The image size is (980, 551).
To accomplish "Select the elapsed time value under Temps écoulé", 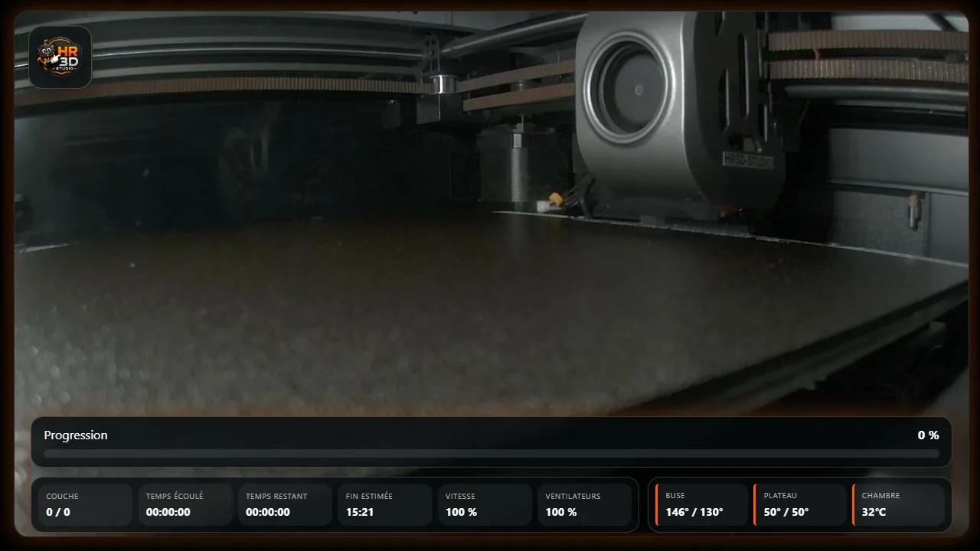I will tap(168, 512).
